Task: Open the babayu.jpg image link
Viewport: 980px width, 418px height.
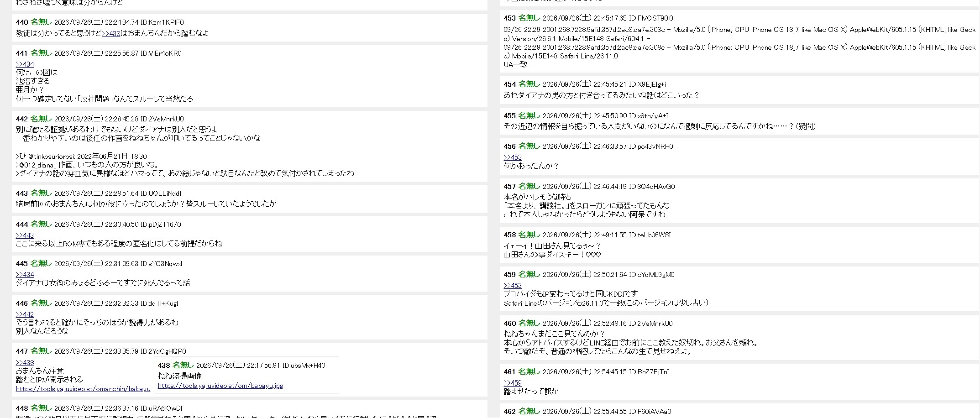Action: point(220,386)
